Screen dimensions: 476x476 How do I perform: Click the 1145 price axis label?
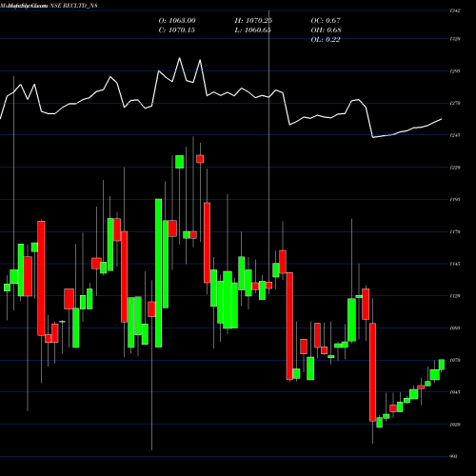click(455, 264)
